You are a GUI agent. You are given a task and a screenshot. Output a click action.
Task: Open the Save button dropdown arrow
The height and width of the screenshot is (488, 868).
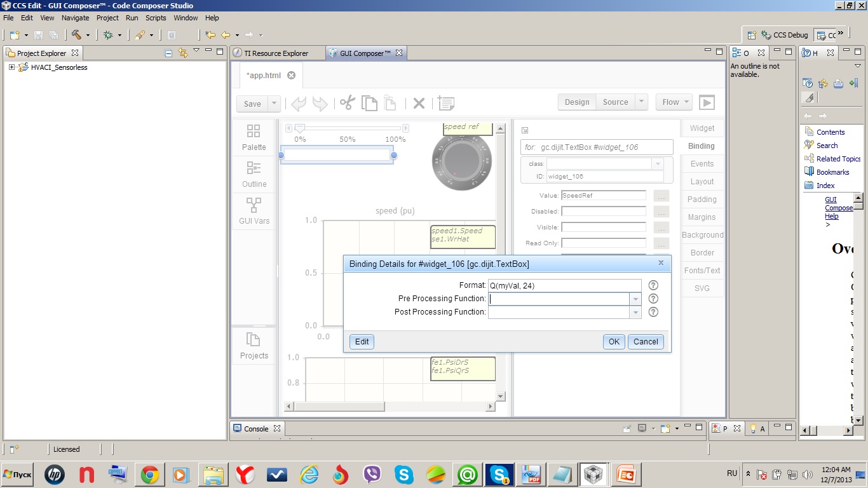pos(274,104)
